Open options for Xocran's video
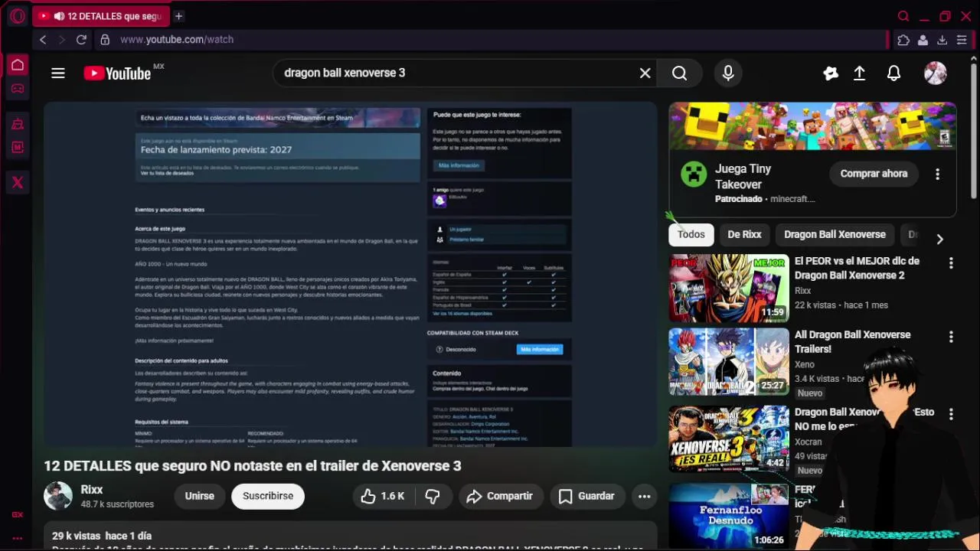 point(951,414)
